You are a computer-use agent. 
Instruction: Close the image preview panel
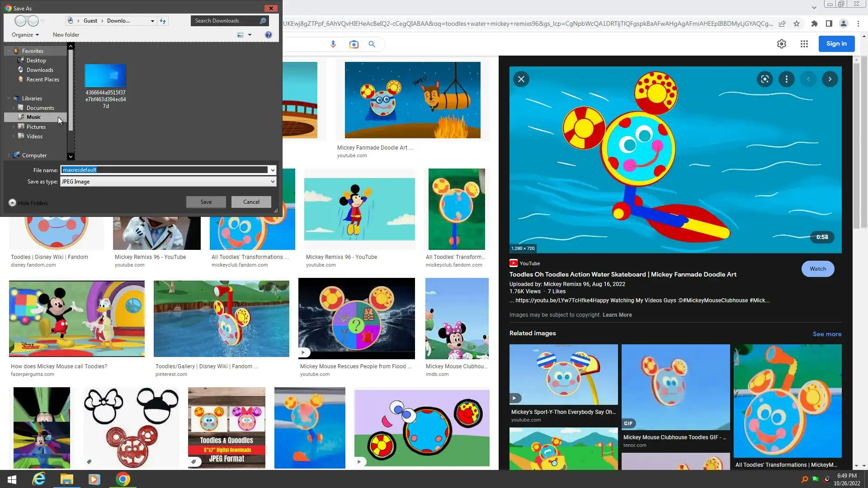point(521,79)
